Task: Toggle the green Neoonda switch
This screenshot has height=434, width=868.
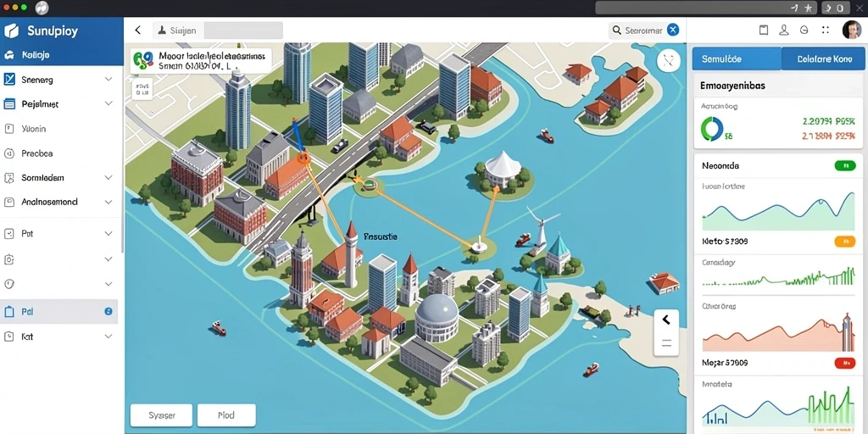Action: point(845,165)
